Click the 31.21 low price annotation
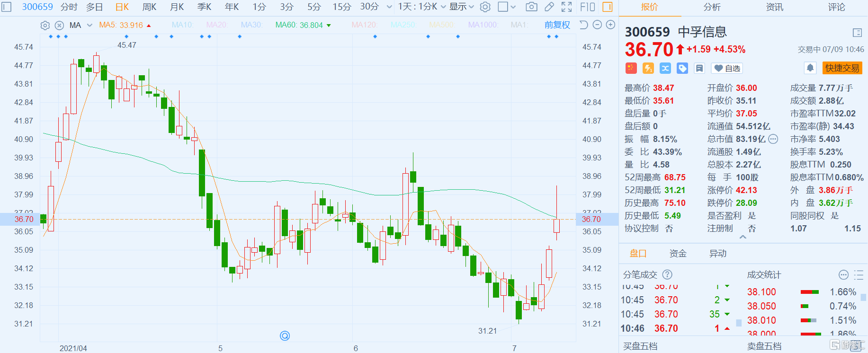 pos(487,331)
